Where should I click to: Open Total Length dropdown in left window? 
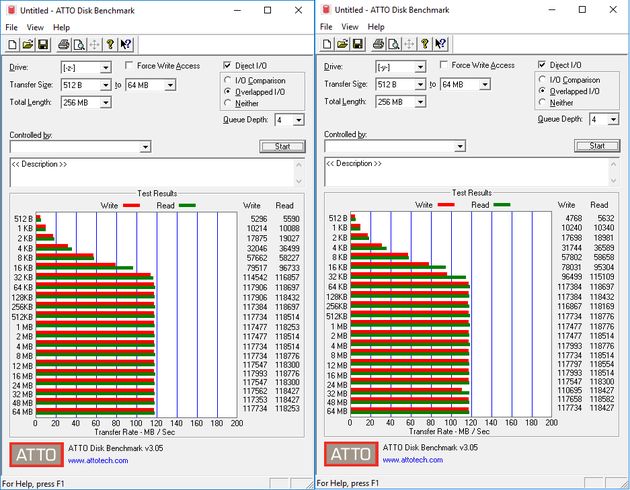106,103
